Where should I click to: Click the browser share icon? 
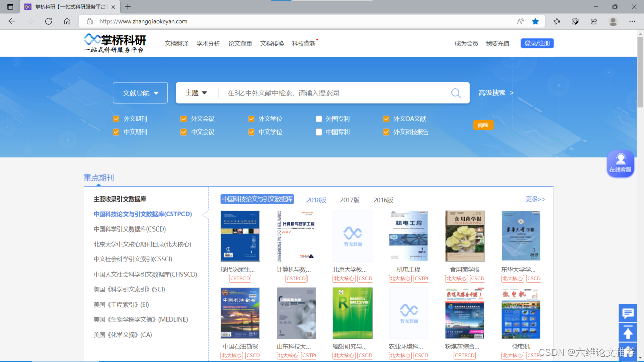point(594,21)
